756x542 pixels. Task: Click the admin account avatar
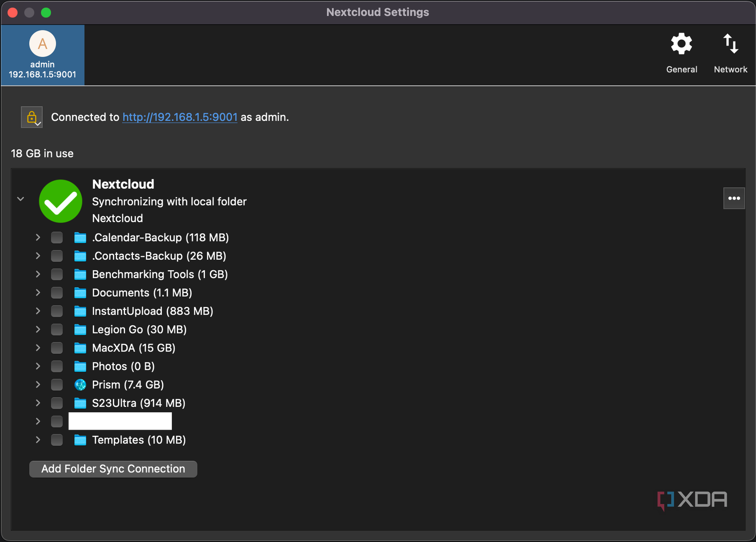tap(43, 44)
